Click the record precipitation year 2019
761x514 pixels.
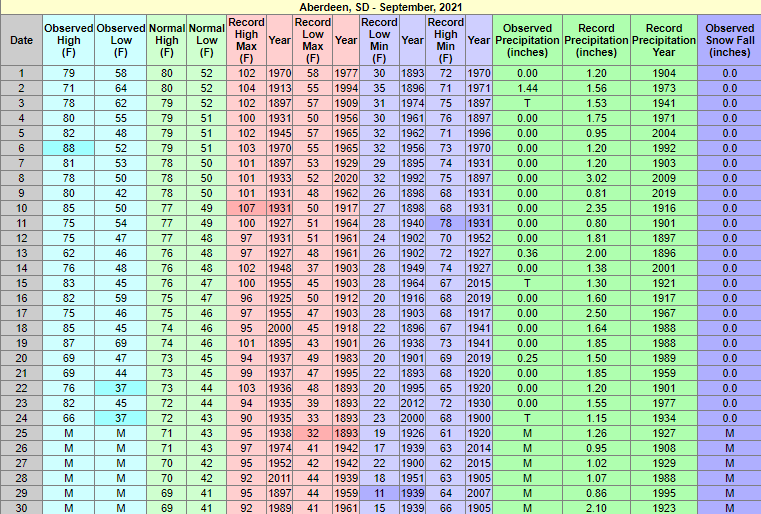point(664,194)
